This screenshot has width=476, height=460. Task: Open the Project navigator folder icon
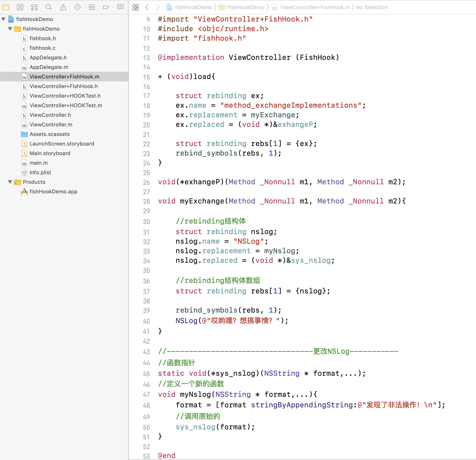click(x=6, y=7)
